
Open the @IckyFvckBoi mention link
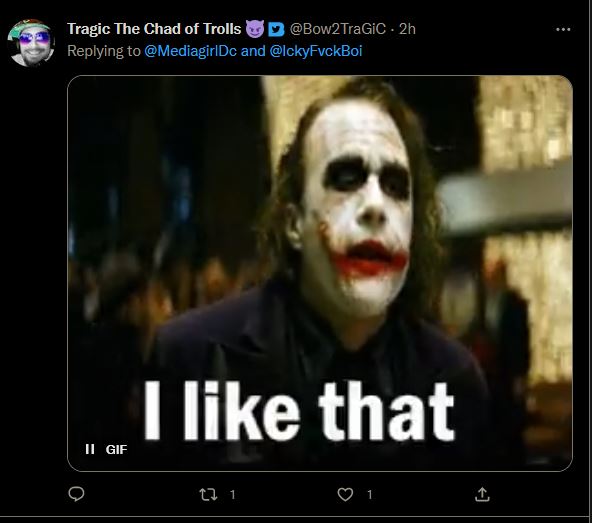coord(316,51)
